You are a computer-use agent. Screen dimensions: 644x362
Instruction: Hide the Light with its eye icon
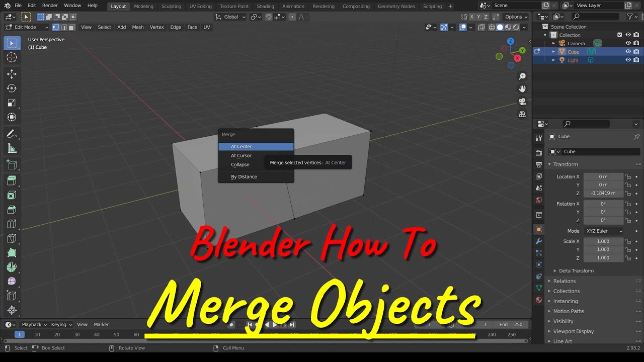[x=628, y=60]
